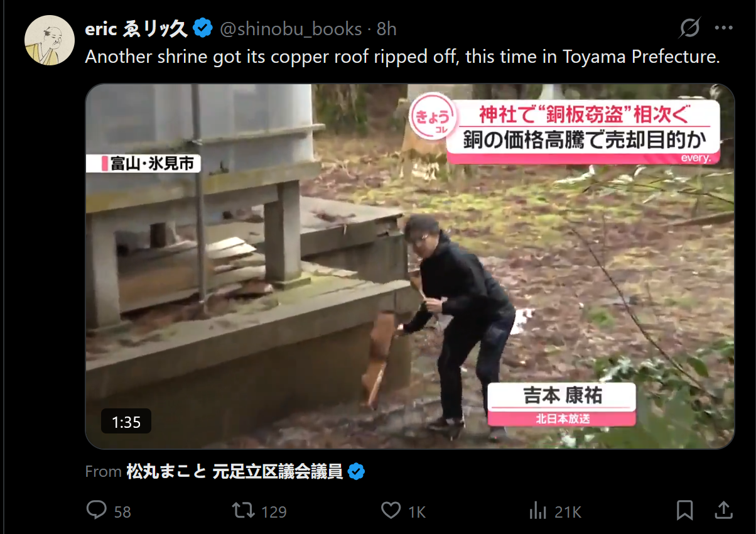Screen dimensions: 756x534
Task: Click the share upload-arrow icon
Action: pos(723,509)
